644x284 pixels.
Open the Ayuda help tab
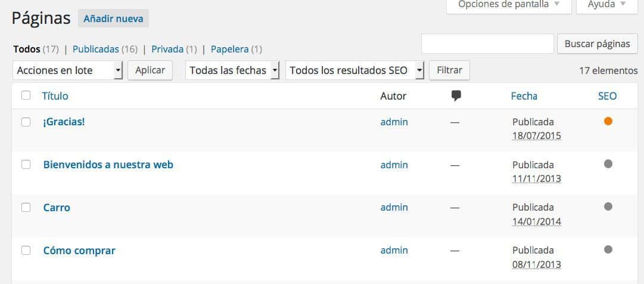coord(606,5)
